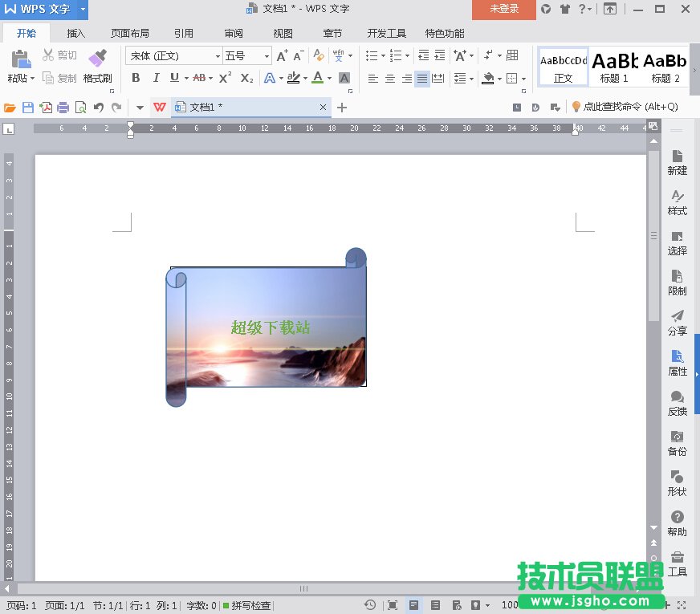Apply superscript formatting with X² icon
700x614 pixels.
coord(225,78)
